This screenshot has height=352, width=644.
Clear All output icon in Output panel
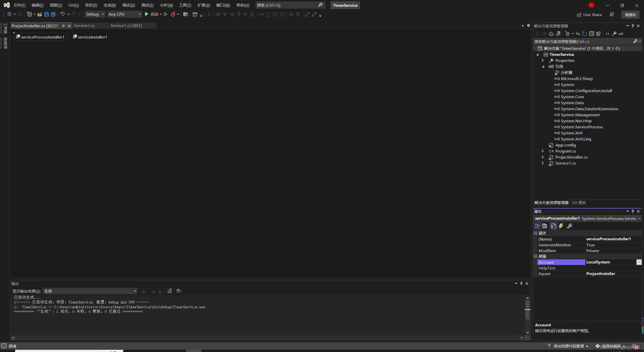click(170, 291)
